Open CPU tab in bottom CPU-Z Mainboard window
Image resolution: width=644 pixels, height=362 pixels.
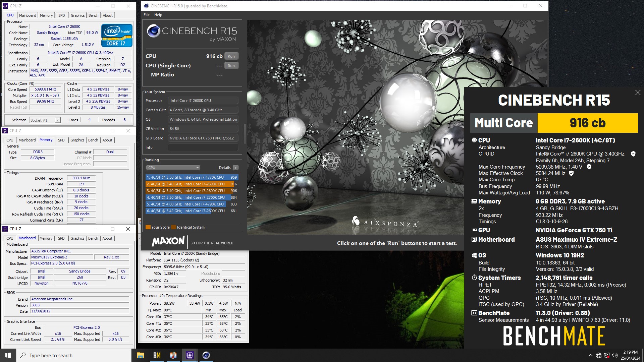pos(10,238)
